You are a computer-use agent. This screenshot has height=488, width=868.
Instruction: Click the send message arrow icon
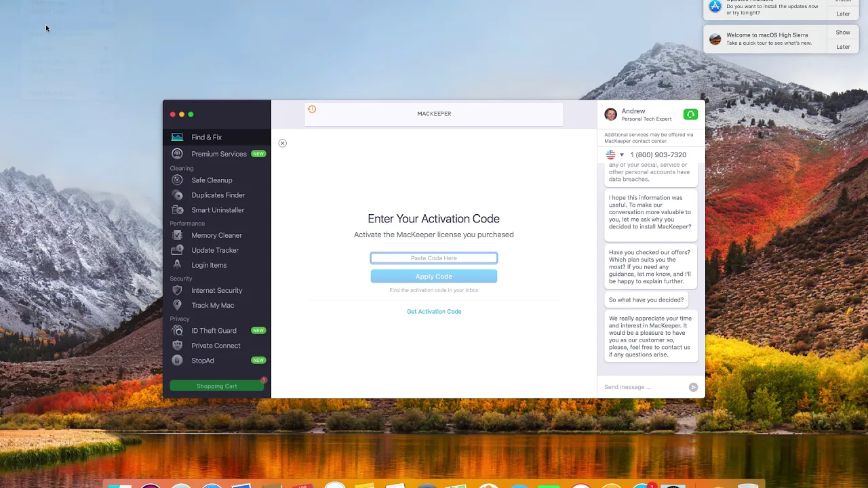tap(693, 387)
